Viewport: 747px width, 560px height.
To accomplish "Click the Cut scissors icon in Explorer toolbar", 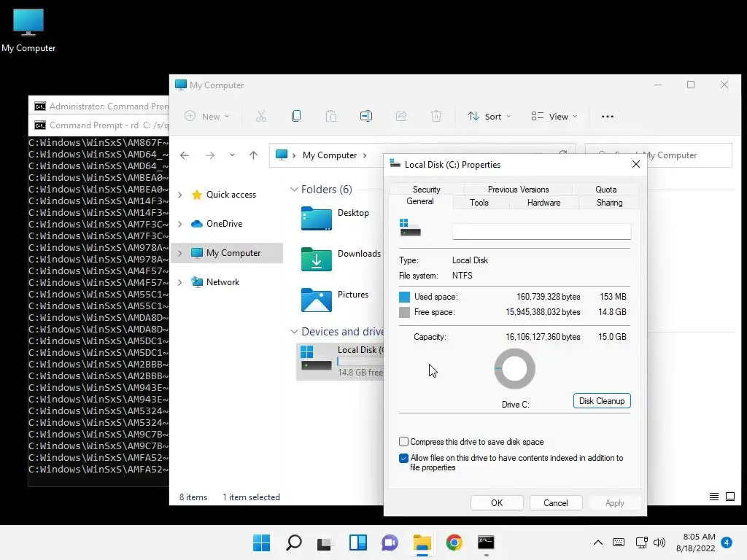I will pos(261,116).
